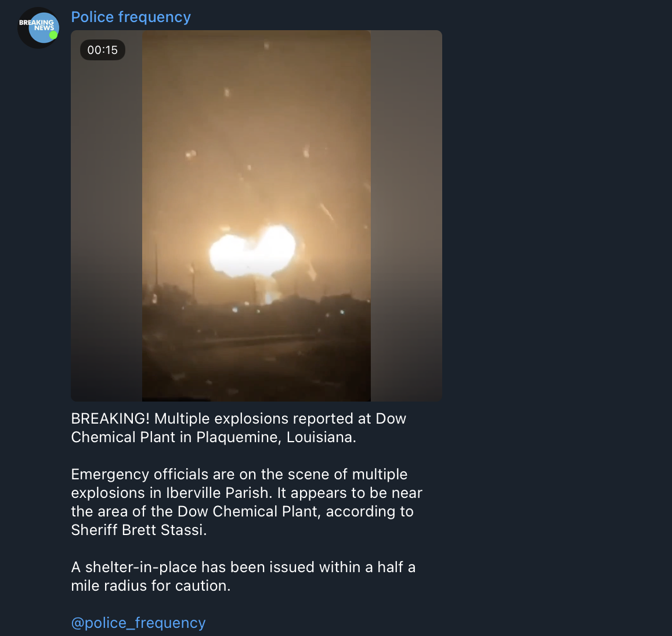Click the 'Plaquemine, Louisiana' text
Image resolution: width=672 pixels, height=636 pixels.
click(x=276, y=437)
